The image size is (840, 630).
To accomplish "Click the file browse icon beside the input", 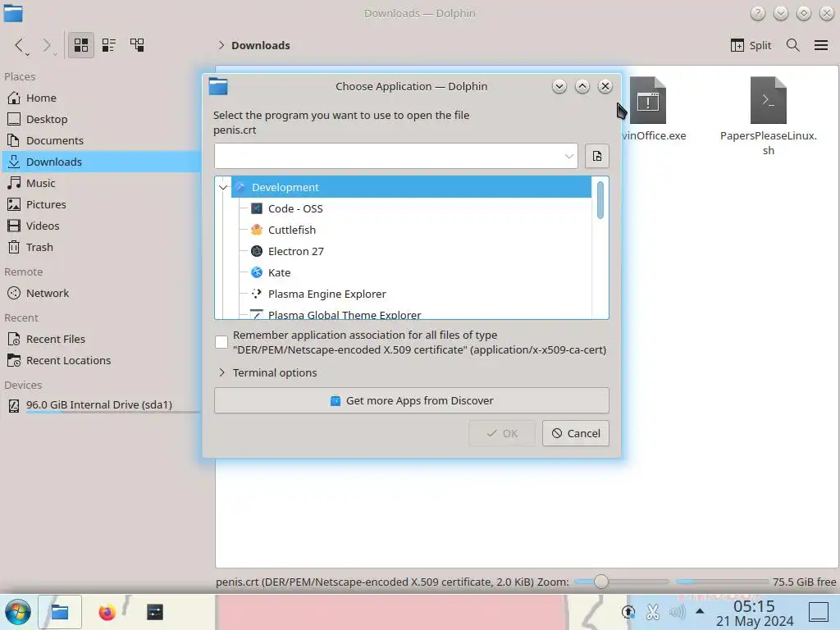I will pyautogui.click(x=597, y=156).
